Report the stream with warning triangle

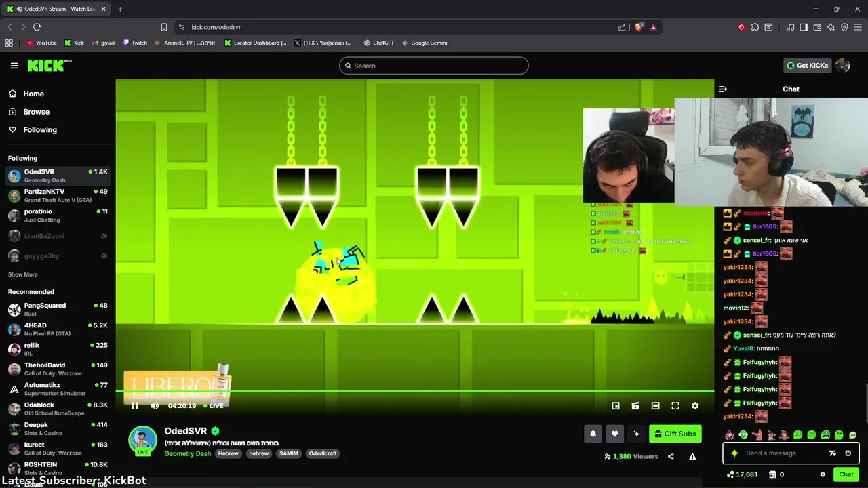click(x=692, y=456)
